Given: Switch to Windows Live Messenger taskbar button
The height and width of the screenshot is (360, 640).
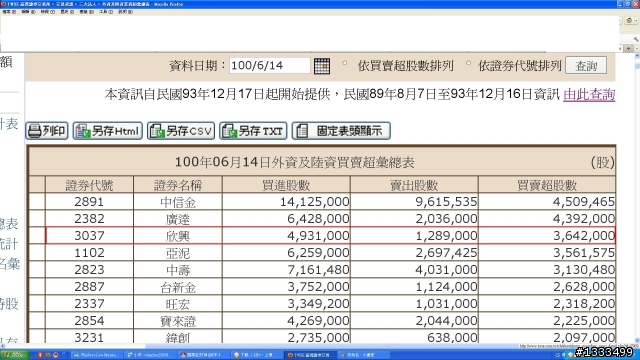Looking at the screenshot, I should pos(97,355).
